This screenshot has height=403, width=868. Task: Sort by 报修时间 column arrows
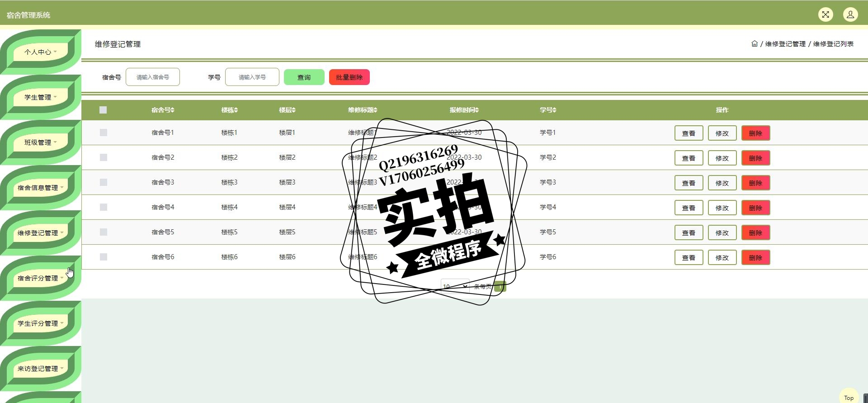coord(477,110)
